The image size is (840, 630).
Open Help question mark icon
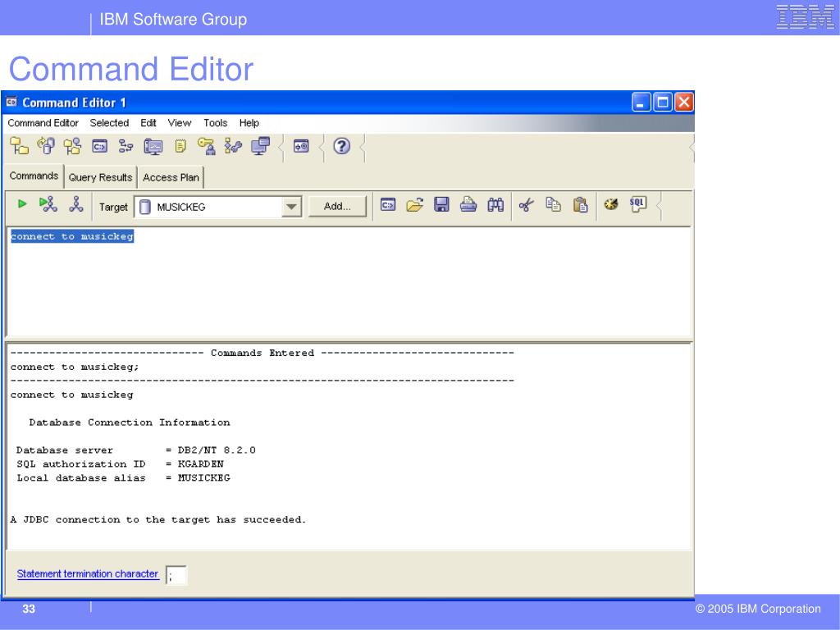tap(342, 146)
